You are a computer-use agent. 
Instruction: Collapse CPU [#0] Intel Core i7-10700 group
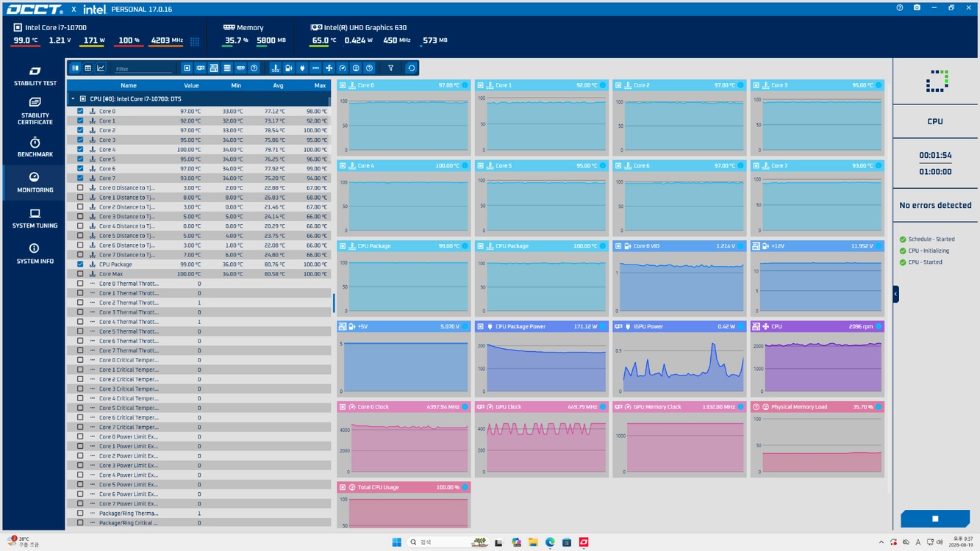pyautogui.click(x=73, y=98)
